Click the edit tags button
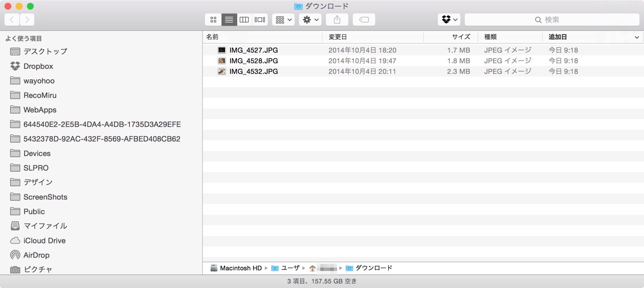The width and height of the screenshot is (644, 288). click(x=364, y=19)
